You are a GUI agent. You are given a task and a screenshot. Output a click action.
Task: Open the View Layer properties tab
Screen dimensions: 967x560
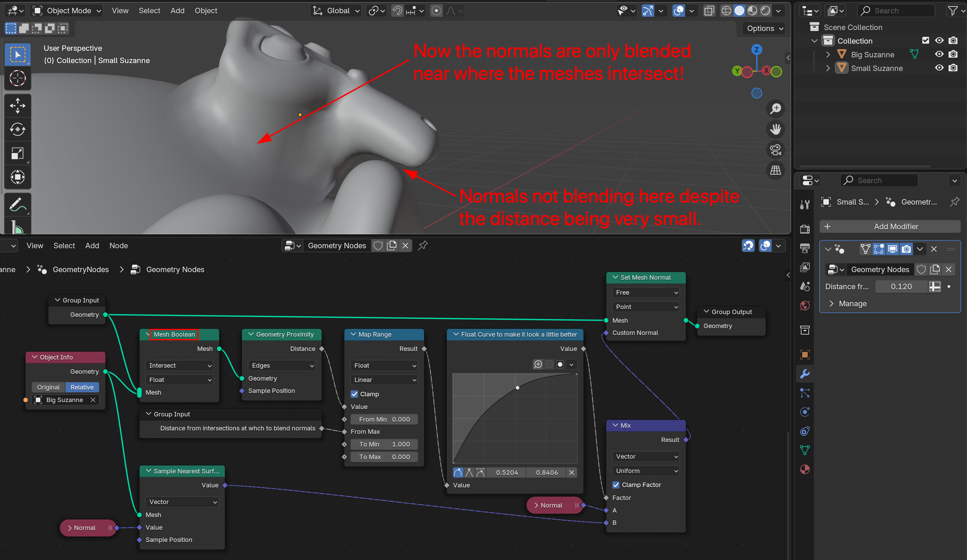pos(805,267)
